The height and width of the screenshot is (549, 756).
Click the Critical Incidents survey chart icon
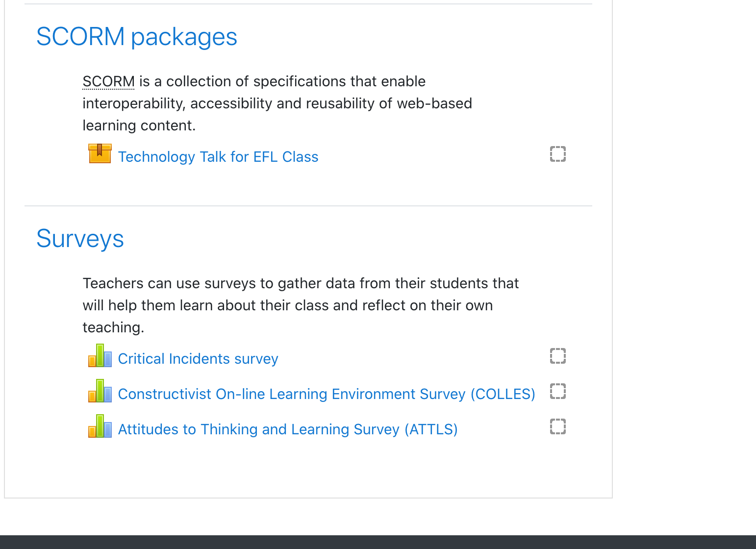click(100, 355)
